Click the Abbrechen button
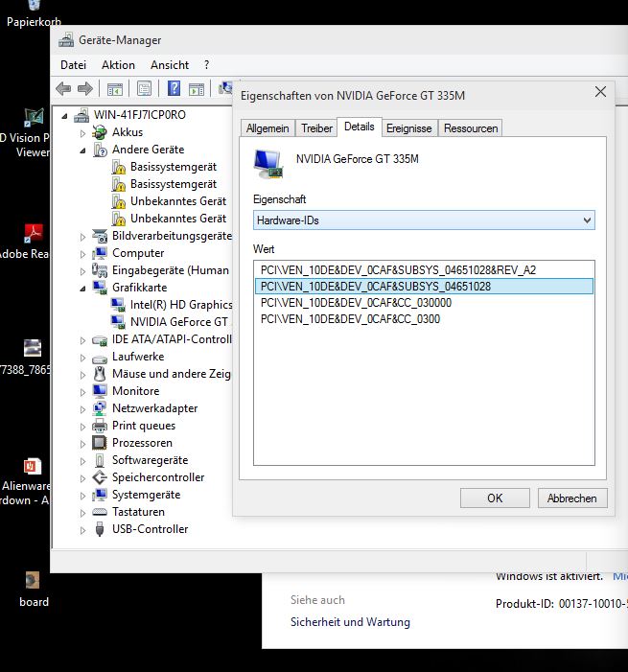The image size is (628, 672). click(572, 498)
